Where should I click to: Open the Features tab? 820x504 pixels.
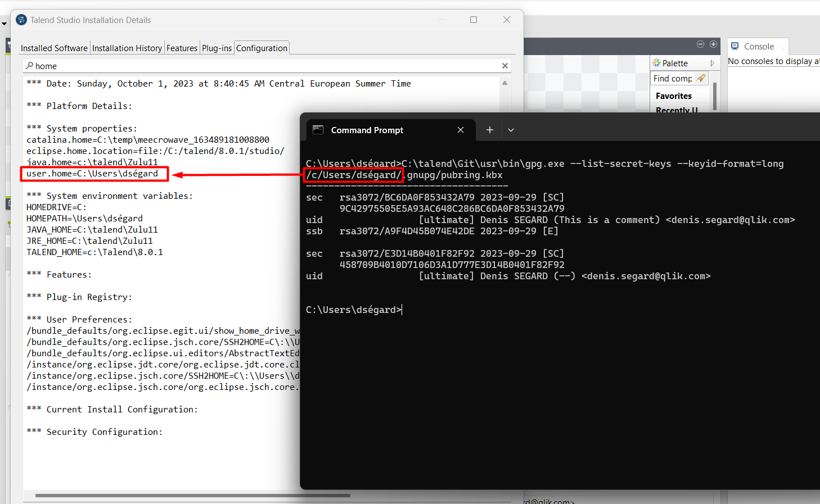pos(182,48)
